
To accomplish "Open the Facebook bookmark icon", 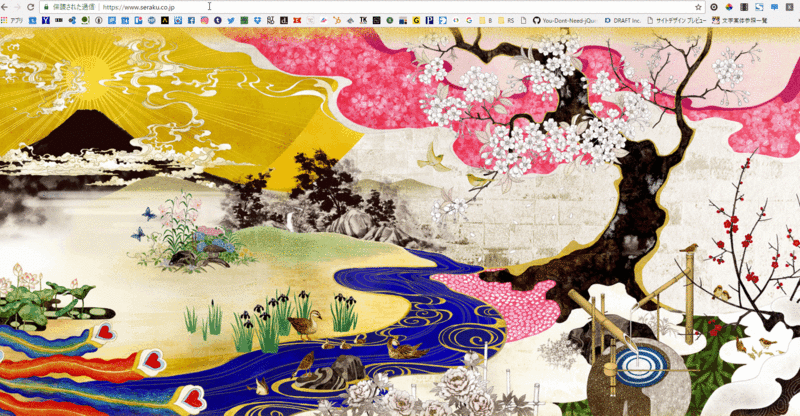I will [191, 20].
